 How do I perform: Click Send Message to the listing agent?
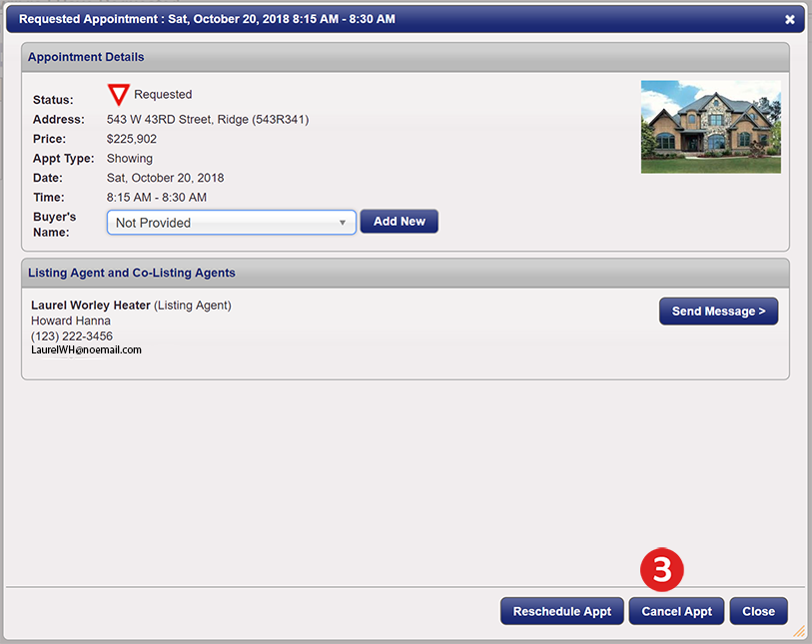point(718,312)
